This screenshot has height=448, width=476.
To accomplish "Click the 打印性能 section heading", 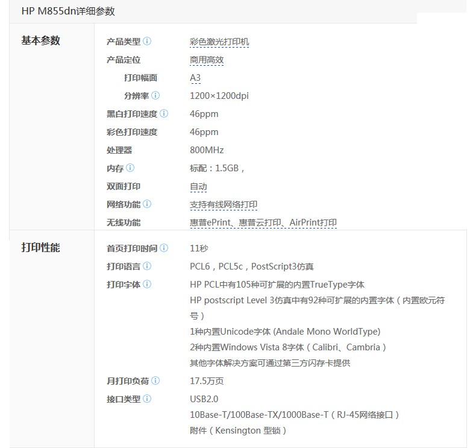I will tap(41, 248).
